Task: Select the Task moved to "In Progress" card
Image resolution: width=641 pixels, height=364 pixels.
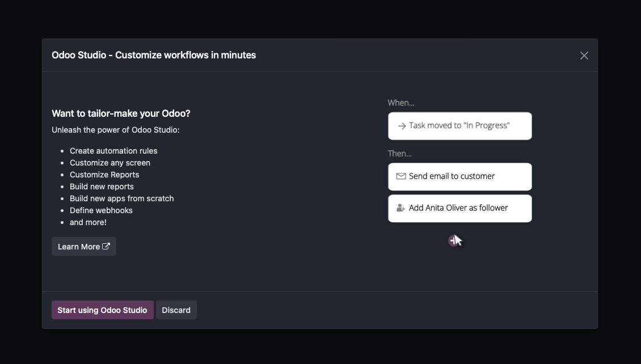Action: click(459, 126)
